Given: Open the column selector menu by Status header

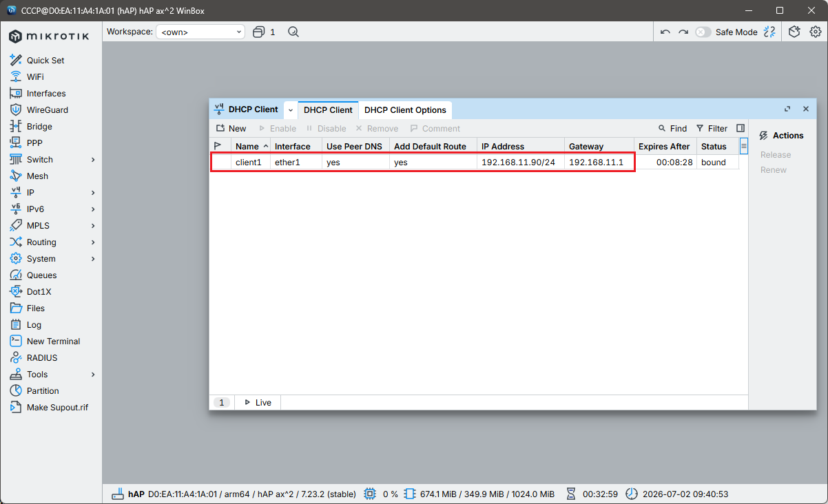Looking at the screenshot, I should click(744, 146).
